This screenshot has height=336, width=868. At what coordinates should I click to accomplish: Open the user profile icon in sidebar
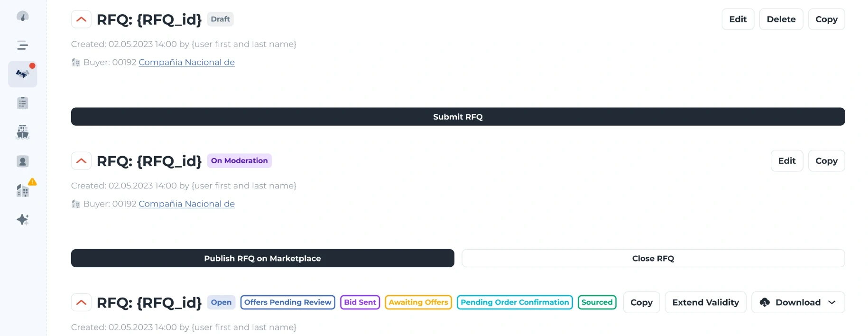[x=22, y=161]
